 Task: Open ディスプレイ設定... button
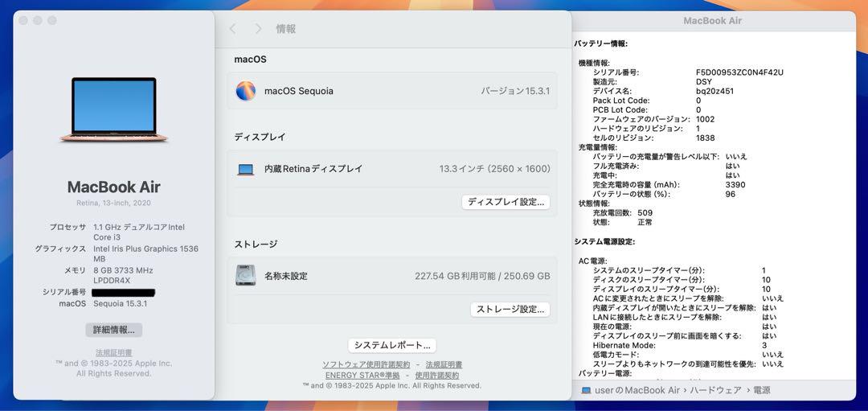tap(506, 202)
